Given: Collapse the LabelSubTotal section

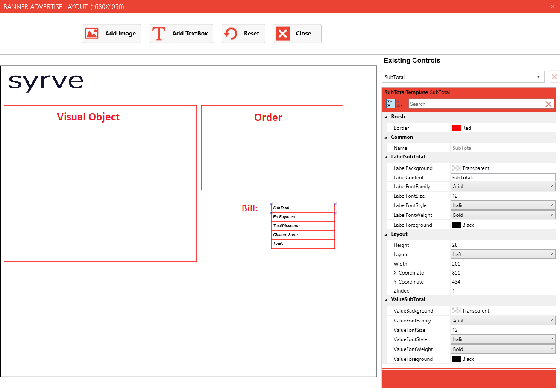Looking at the screenshot, I should tap(387, 157).
